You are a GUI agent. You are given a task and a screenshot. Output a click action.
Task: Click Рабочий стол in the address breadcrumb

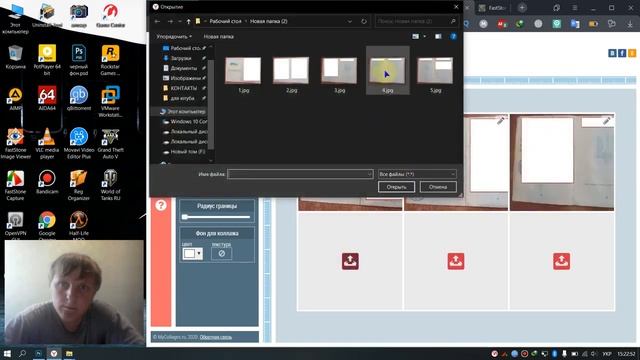(225, 21)
